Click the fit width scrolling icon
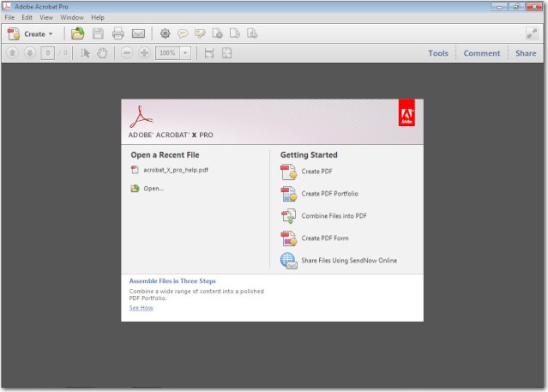 click(209, 53)
